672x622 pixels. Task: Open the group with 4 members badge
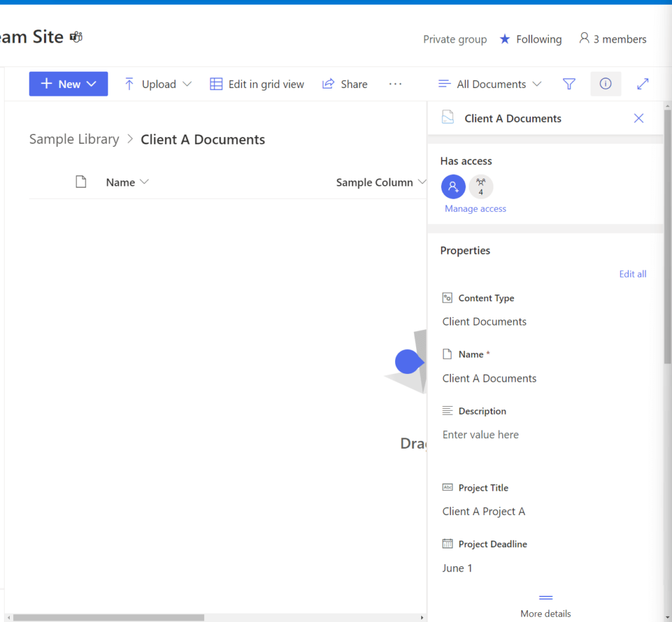pyautogui.click(x=481, y=186)
